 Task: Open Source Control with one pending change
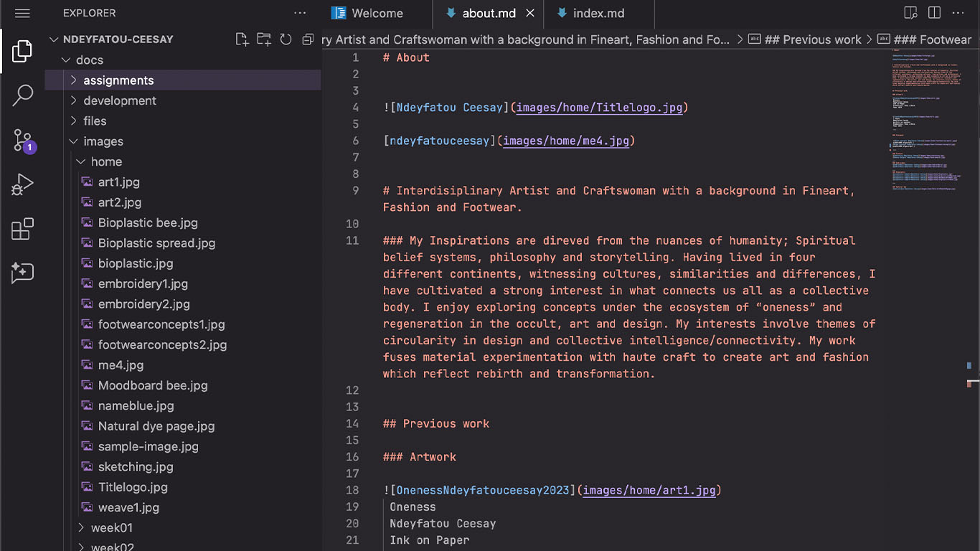click(x=22, y=141)
